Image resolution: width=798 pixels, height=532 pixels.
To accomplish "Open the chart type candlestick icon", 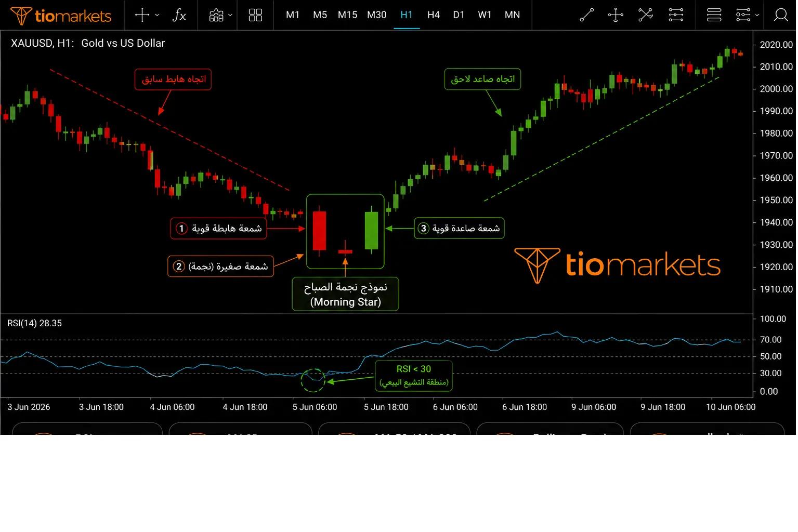I will point(216,15).
